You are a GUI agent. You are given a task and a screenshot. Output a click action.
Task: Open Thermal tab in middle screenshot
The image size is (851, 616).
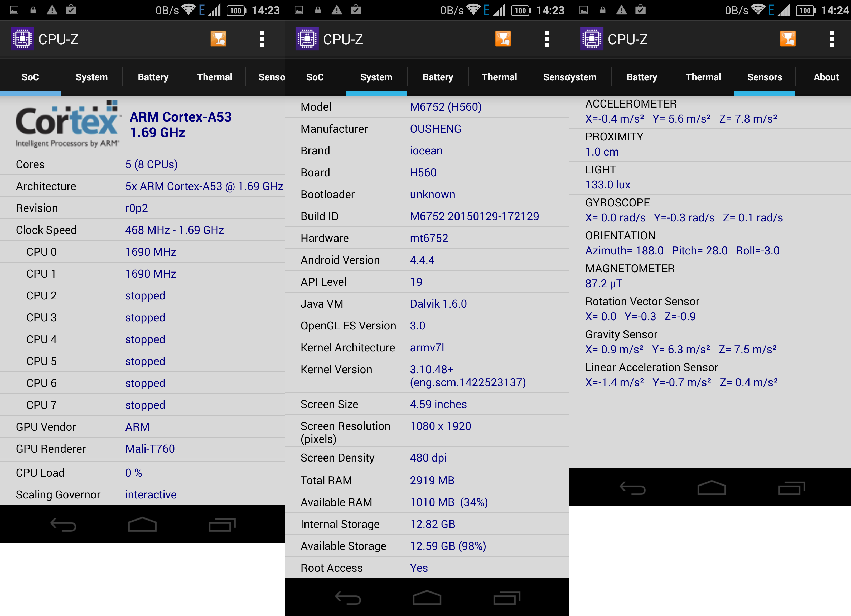pyautogui.click(x=499, y=77)
